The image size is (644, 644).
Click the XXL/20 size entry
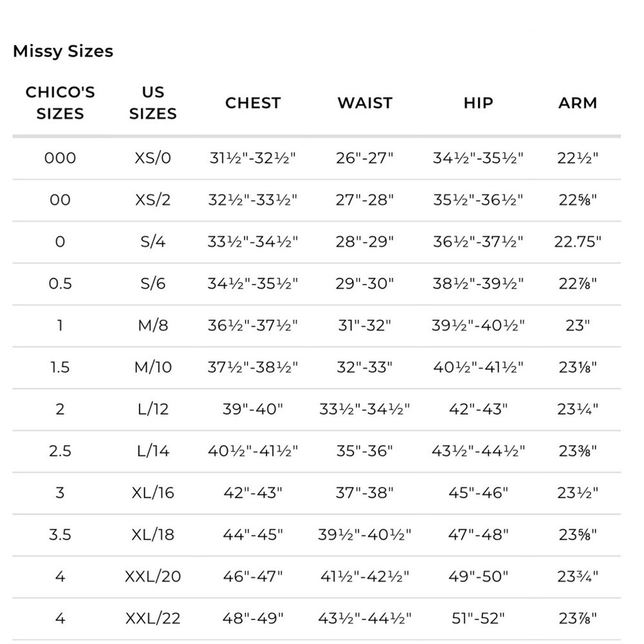tap(153, 576)
